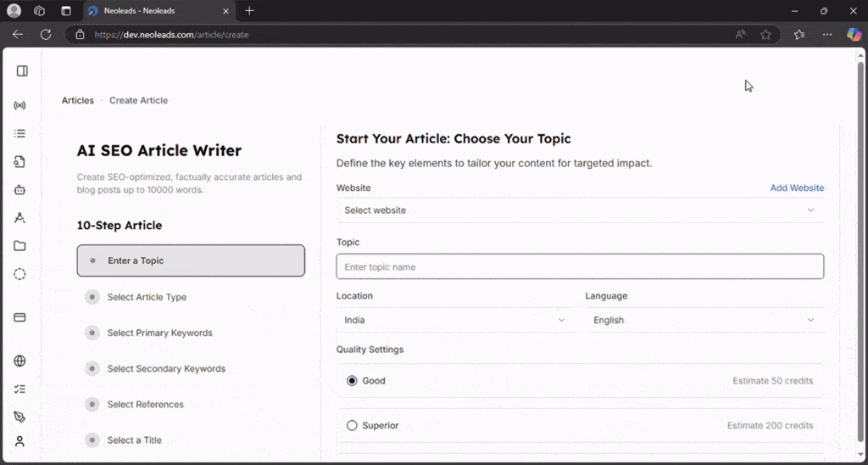
Task: Open browser workspaces icon
Action: (x=39, y=10)
